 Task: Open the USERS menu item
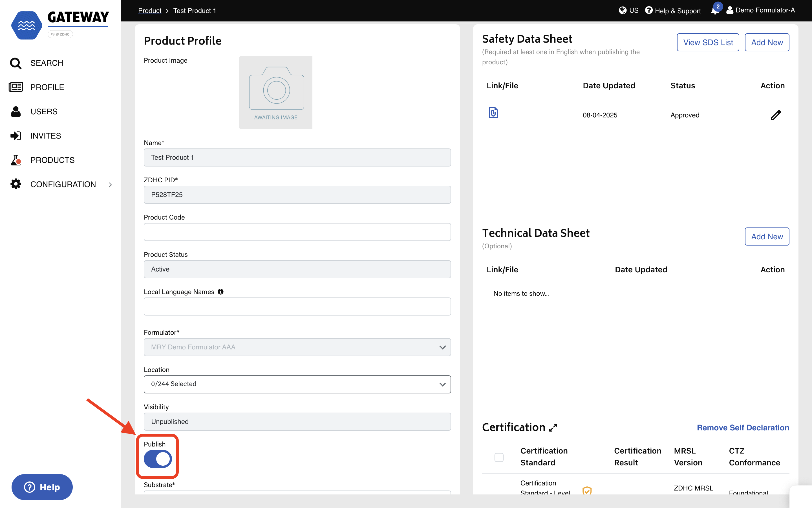tap(44, 111)
